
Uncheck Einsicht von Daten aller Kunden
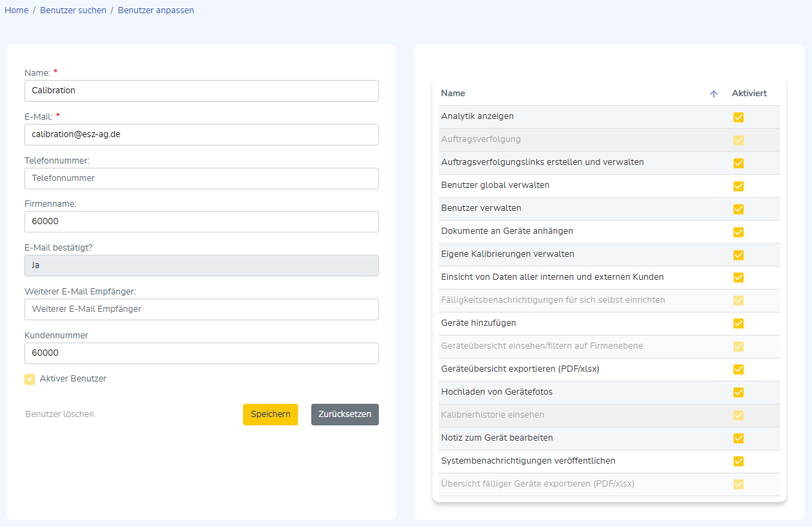pyautogui.click(x=738, y=278)
